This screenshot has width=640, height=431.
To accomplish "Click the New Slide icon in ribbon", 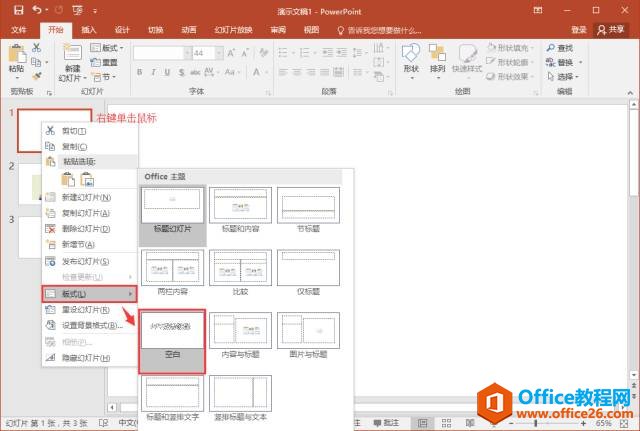I will coord(73,52).
